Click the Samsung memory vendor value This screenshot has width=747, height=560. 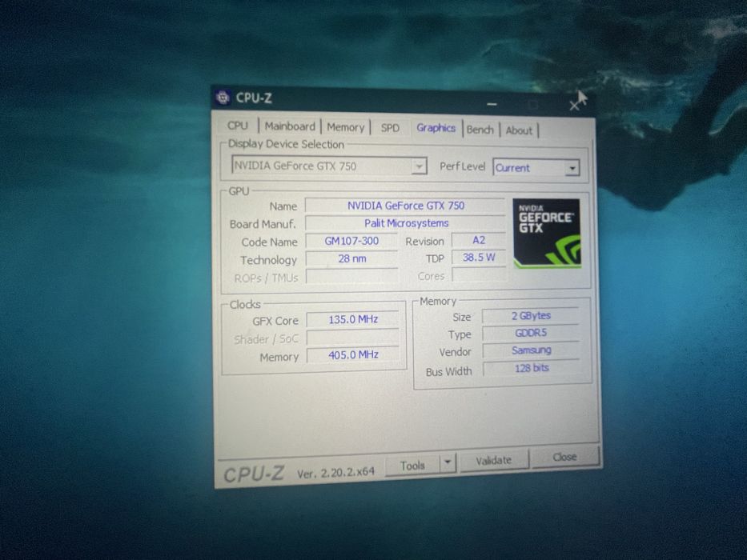point(532,350)
